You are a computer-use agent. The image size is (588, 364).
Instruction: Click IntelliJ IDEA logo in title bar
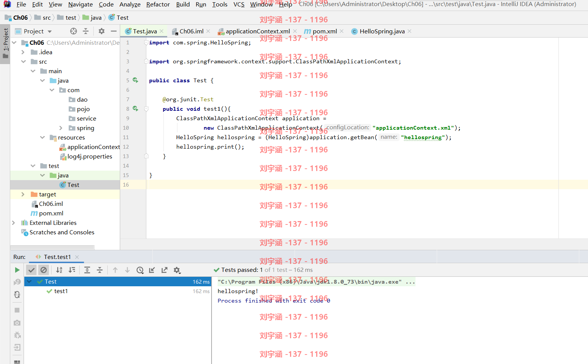point(7,4)
